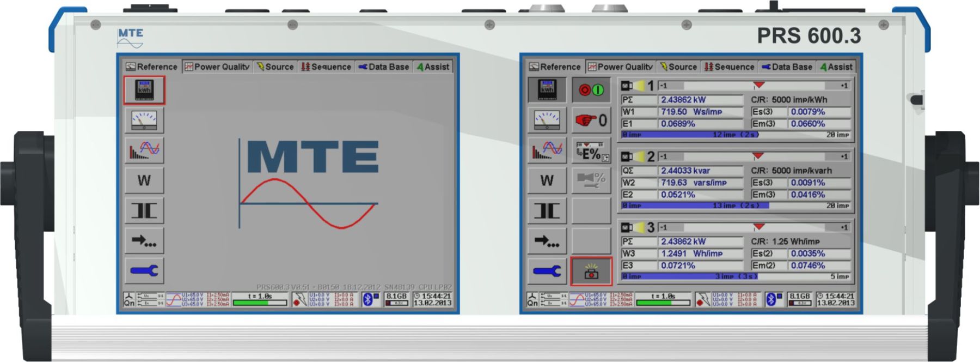Click the Qn connection icon on right status bar
The width and height of the screenshot is (980, 362).
click(x=532, y=299)
